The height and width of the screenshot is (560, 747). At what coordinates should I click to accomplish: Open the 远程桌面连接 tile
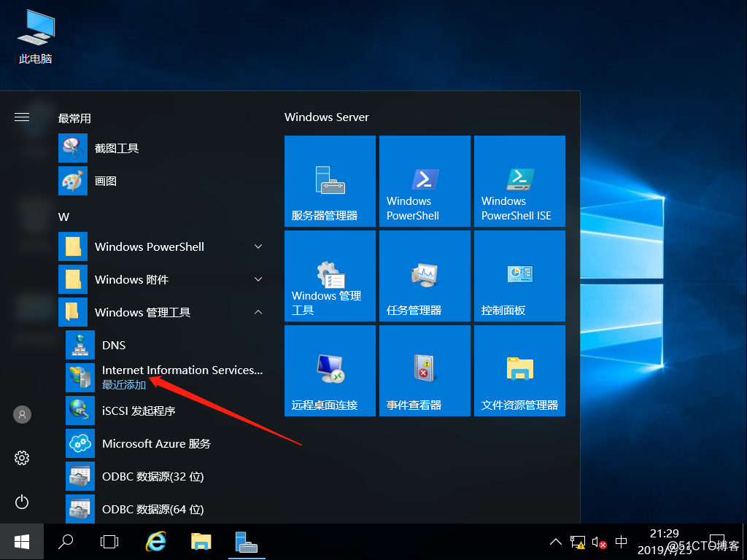330,370
